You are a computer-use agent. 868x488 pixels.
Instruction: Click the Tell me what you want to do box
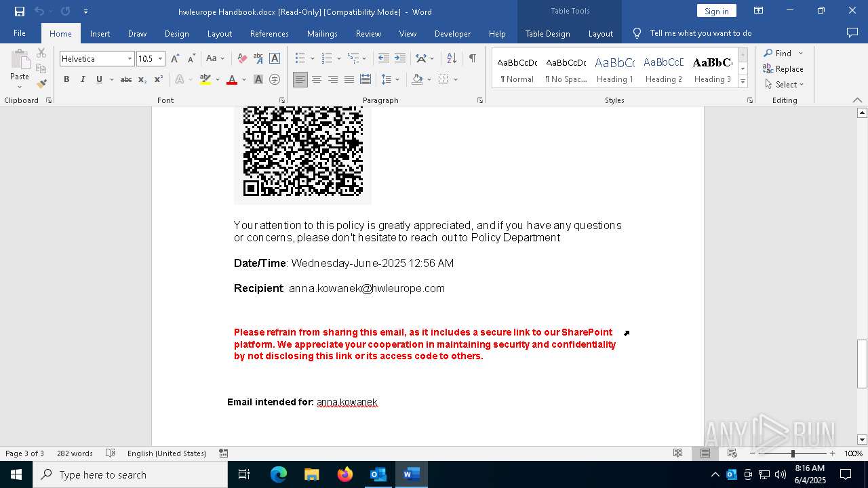pyautogui.click(x=701, y=33)
